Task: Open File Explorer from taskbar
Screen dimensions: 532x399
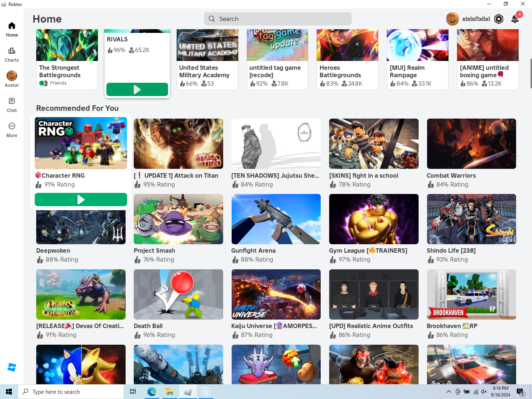Action: pyautogui.click(x=170, y=392)
